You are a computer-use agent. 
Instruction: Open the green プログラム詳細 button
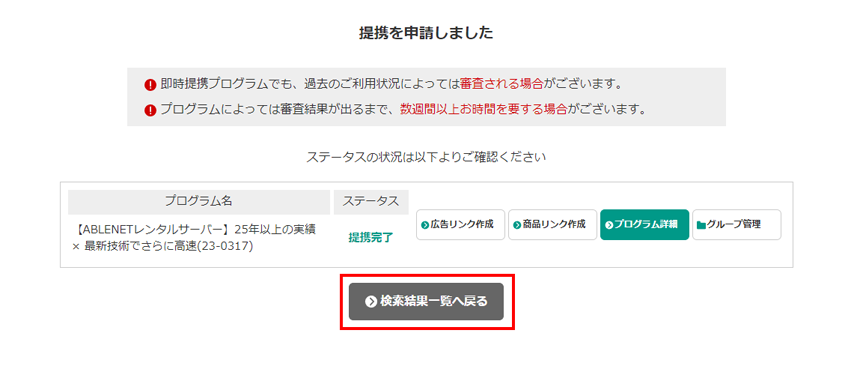(644, 224)
